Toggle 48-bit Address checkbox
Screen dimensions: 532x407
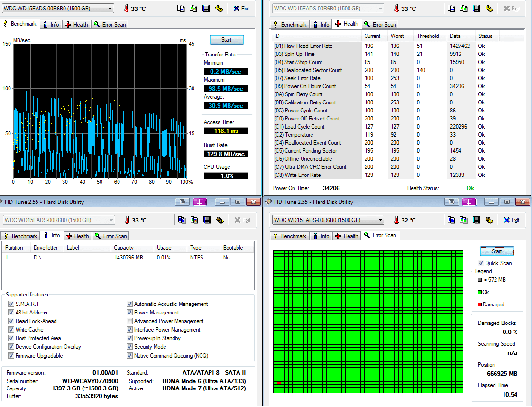pyautogui.click(x=11, y=312)
